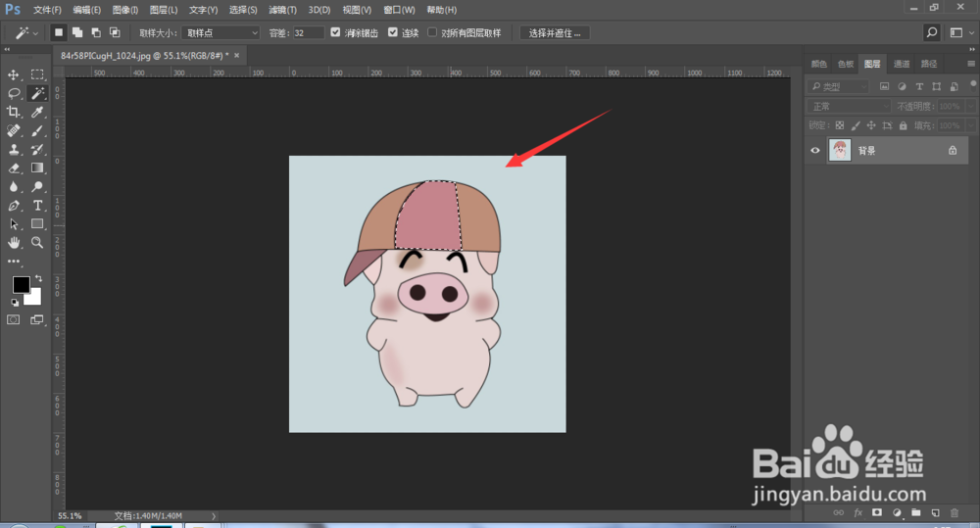Hide the Background layer eye icon
Viewport: 980px width, 528px height.
[815, 151]
